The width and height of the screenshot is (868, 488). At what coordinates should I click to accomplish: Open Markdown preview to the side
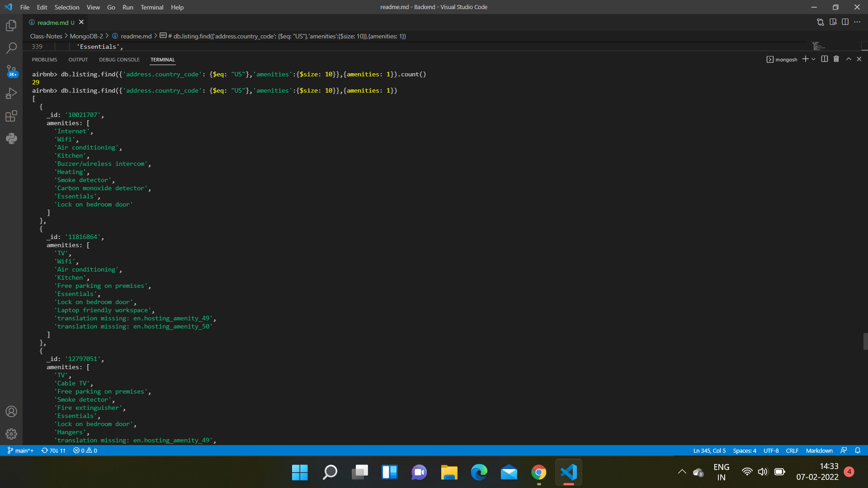[x=833, y=22]
